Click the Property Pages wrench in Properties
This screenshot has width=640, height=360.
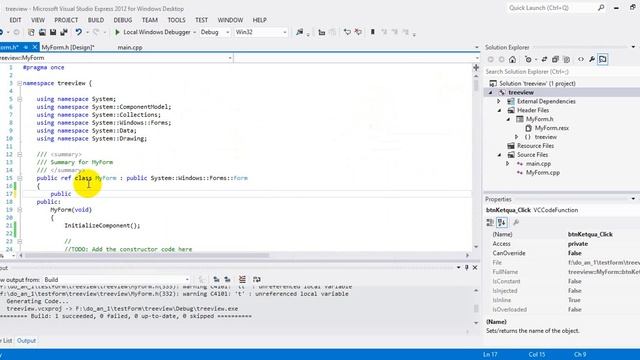coord(516,222)
